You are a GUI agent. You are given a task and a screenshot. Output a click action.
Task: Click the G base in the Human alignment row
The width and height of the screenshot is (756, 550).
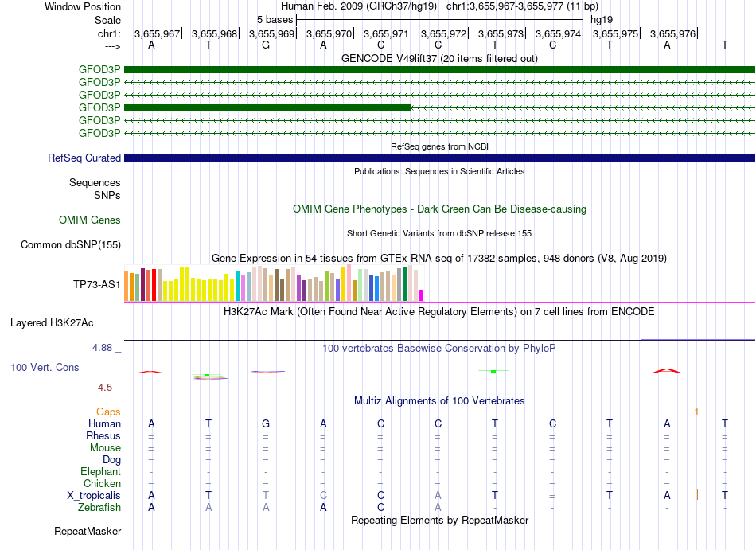point(266,423)
